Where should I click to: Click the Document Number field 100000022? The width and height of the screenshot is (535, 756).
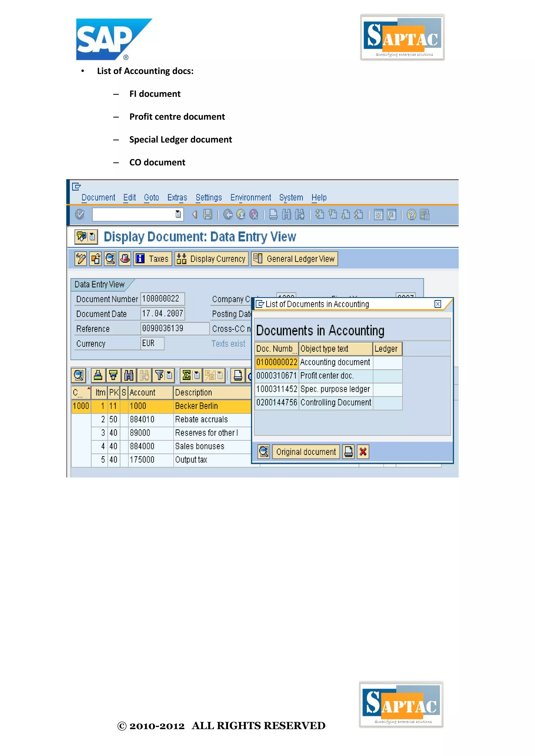point(163,299)
